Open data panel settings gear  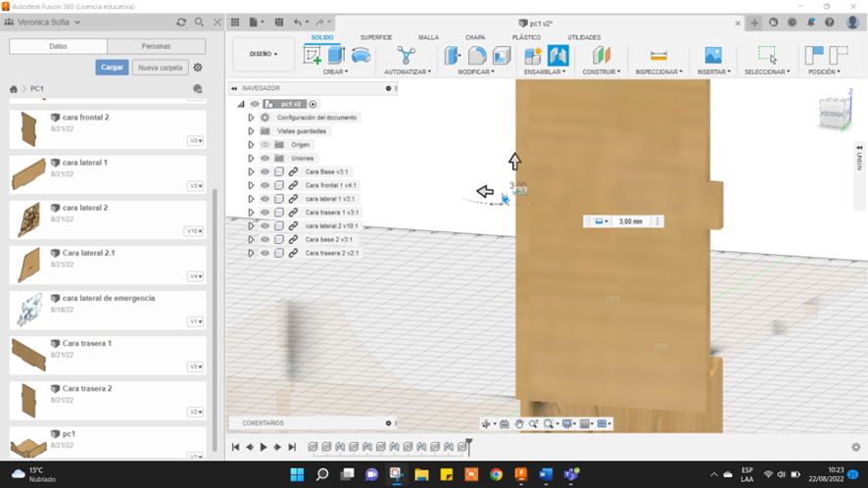click(x=198, y=68)
